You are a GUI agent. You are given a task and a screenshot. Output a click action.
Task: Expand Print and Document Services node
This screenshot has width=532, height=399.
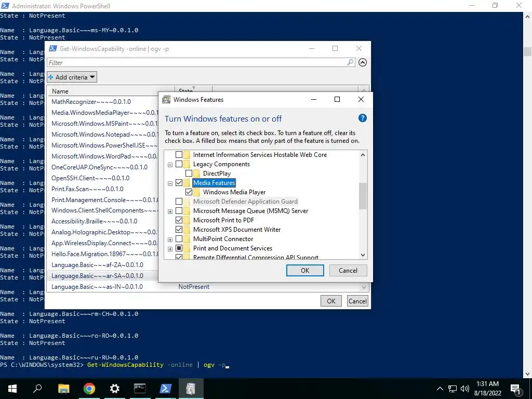click(170, 249)
